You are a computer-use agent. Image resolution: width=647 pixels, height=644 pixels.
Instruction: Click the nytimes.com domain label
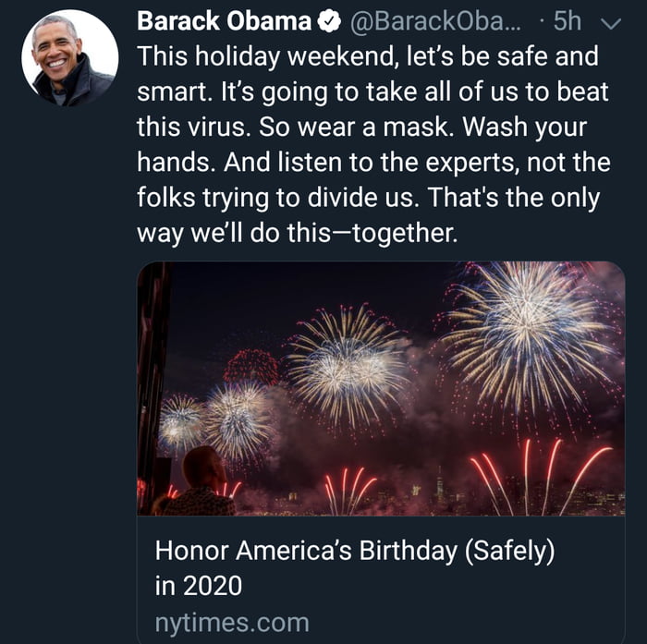pos(231,622)
